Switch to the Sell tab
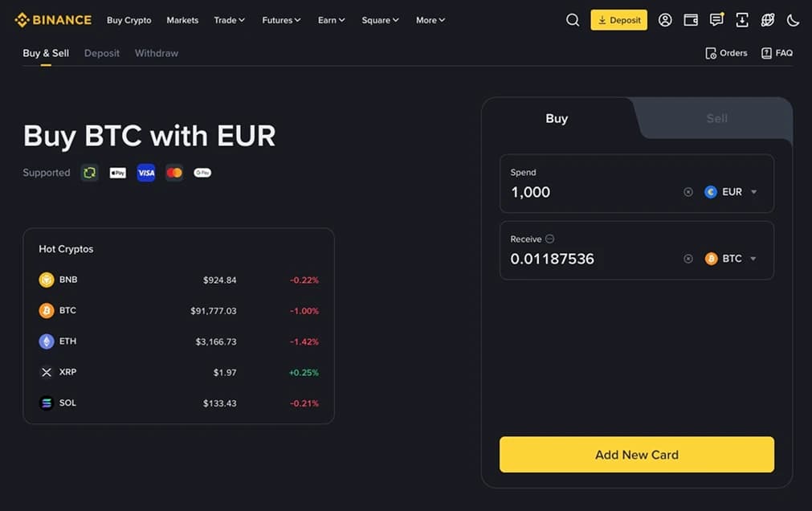The height and width of the screenshot is (511, 812). pos(716,118)
